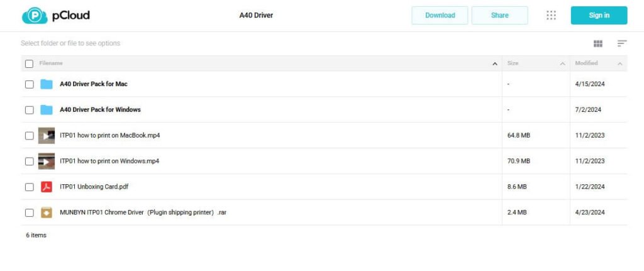Check the A40 Driver Pack for Windows row
The image size is (644, 271).
click(x=29, y=110)
